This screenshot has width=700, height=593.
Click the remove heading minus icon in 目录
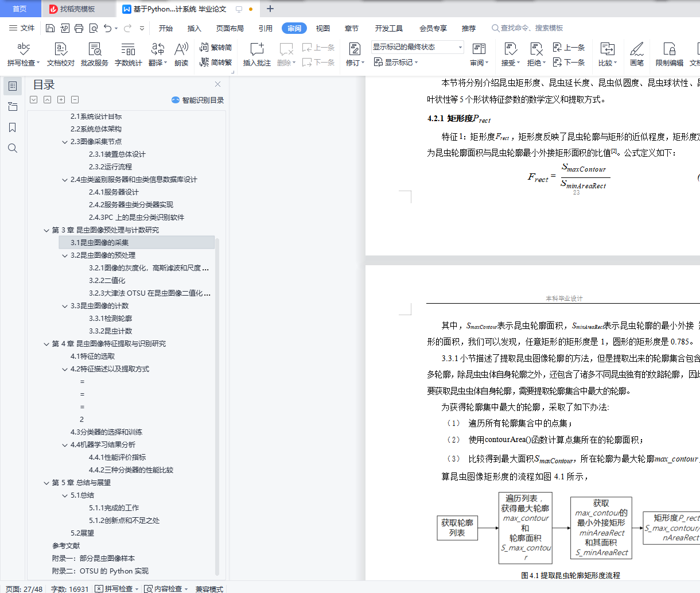75,100
